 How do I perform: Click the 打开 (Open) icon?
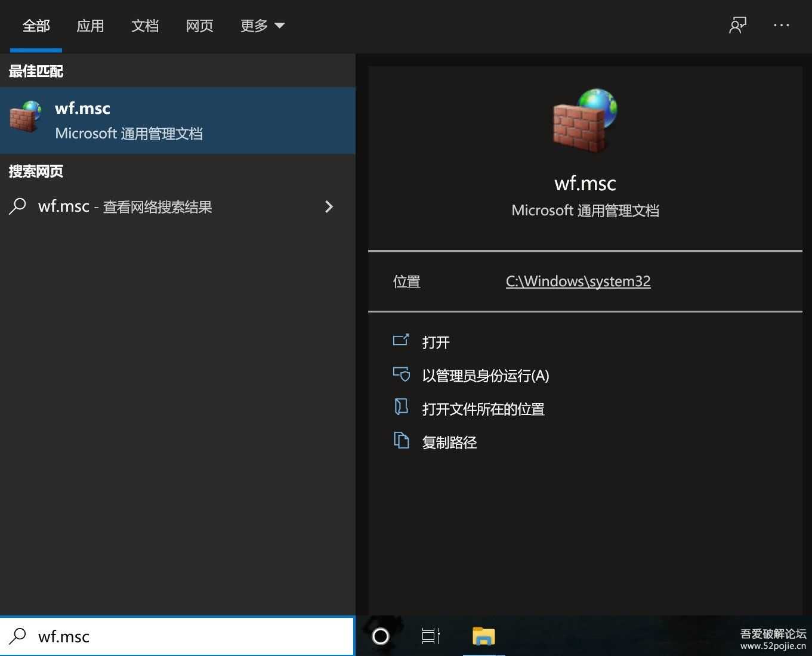pos(402,341)
